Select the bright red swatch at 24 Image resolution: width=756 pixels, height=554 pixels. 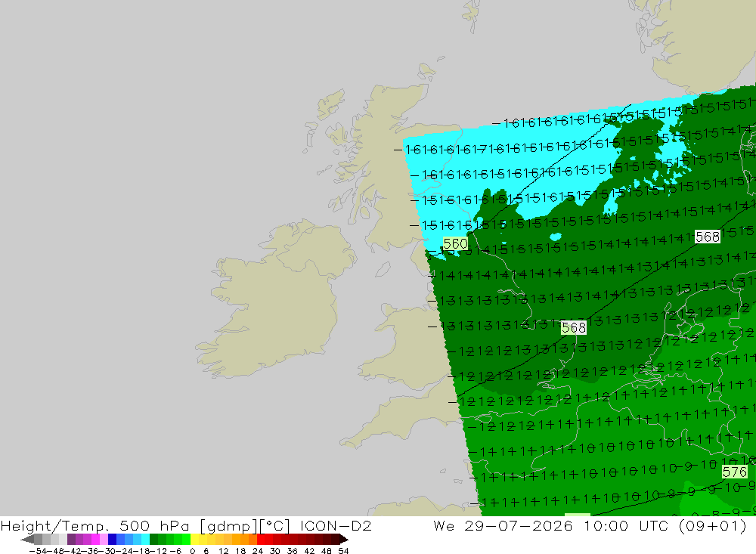tap(261, 540)
